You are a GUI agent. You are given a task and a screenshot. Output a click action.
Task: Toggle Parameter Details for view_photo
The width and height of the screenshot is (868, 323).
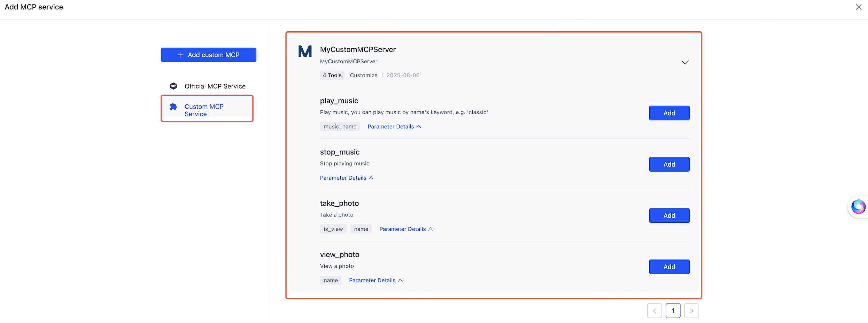coord(376,280)
